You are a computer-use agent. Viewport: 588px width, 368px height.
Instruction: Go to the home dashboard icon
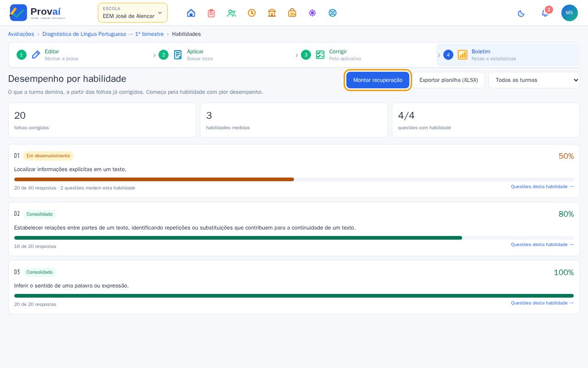pos(191,13)
